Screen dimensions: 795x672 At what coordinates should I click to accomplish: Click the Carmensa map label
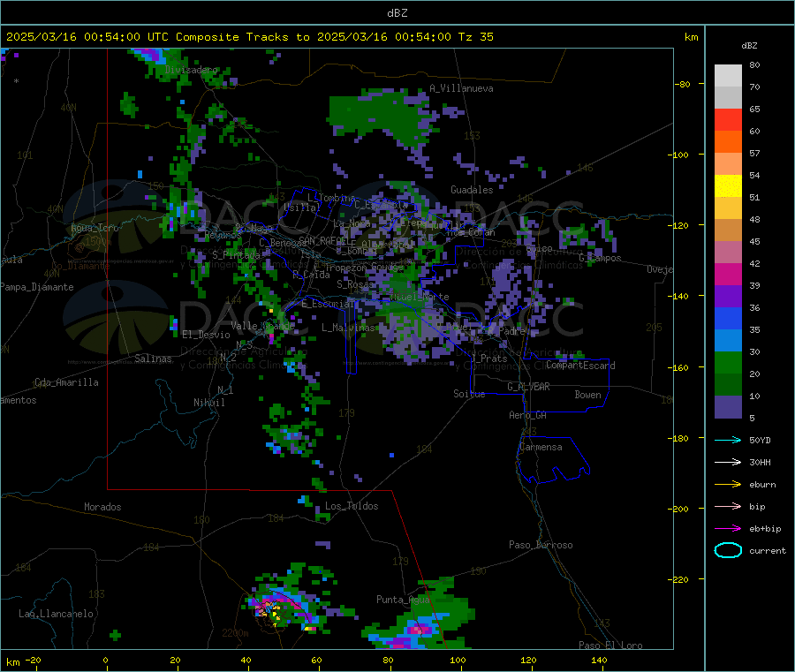click(x=541, y=447)
